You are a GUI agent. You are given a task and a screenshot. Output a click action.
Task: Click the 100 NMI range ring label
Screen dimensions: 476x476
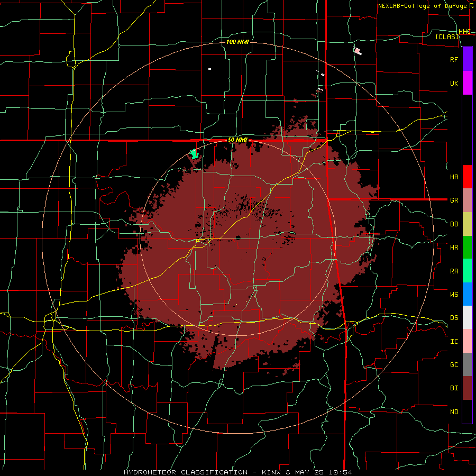click(x=237, y=42)
